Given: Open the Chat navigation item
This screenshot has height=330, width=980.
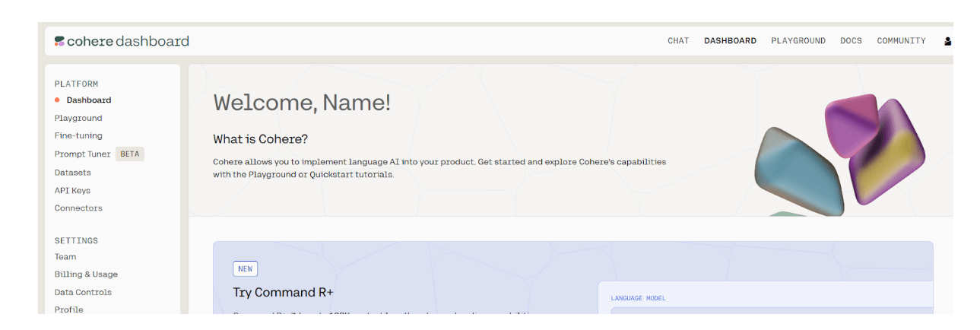Looking at the screenshot, I should [x=678, y=41].
